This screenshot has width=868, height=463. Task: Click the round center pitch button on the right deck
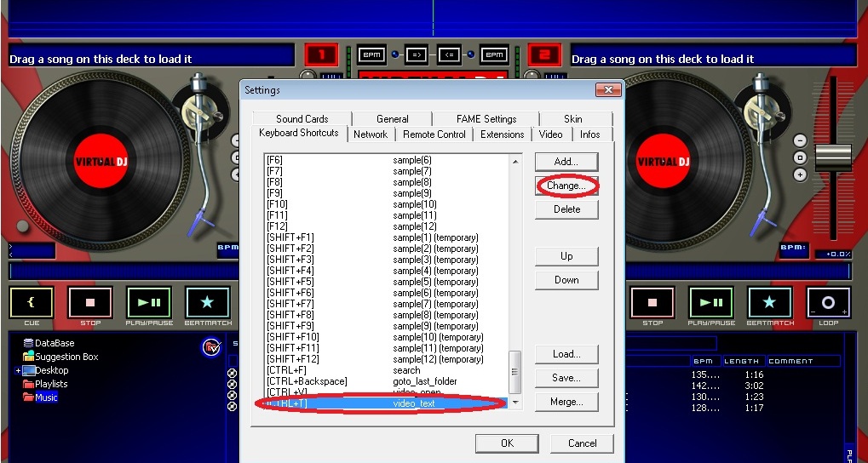pyautogui.click(x=799, y=157)
